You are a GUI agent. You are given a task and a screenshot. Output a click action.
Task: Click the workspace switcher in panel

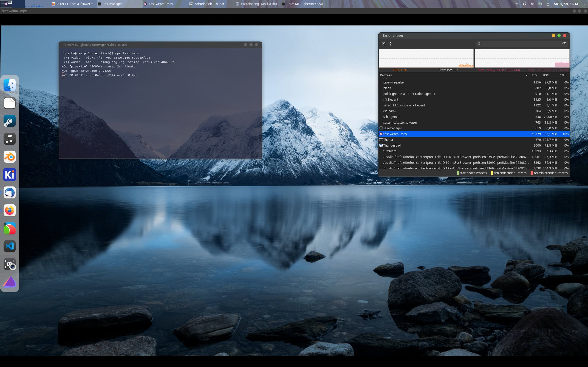pos(6,4)
